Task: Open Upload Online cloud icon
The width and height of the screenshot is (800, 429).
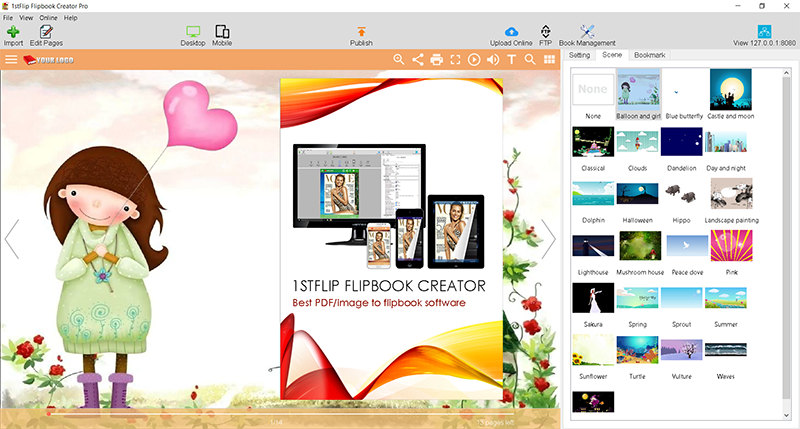Action: point(511,32)
